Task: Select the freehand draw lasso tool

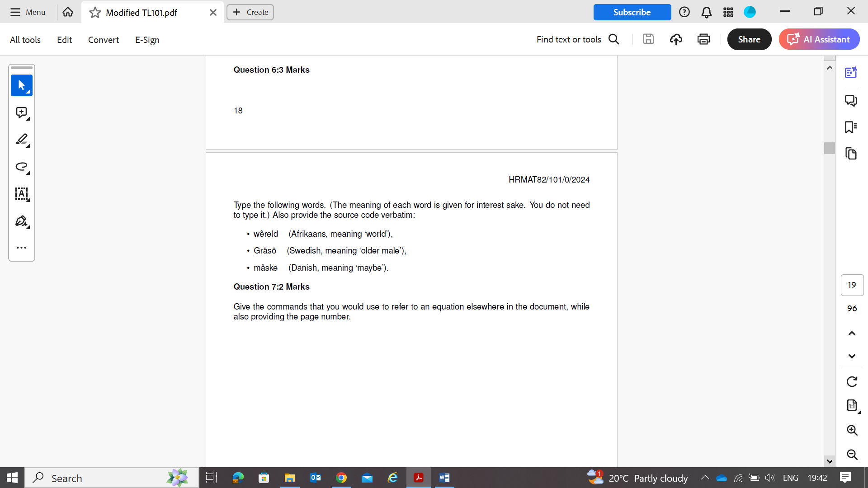Action: [x=21, y=167]
